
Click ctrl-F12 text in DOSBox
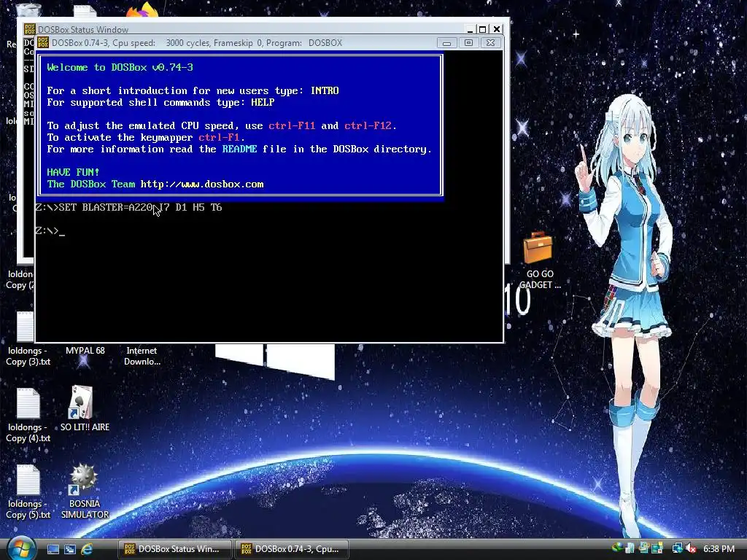tap(368, 125)
